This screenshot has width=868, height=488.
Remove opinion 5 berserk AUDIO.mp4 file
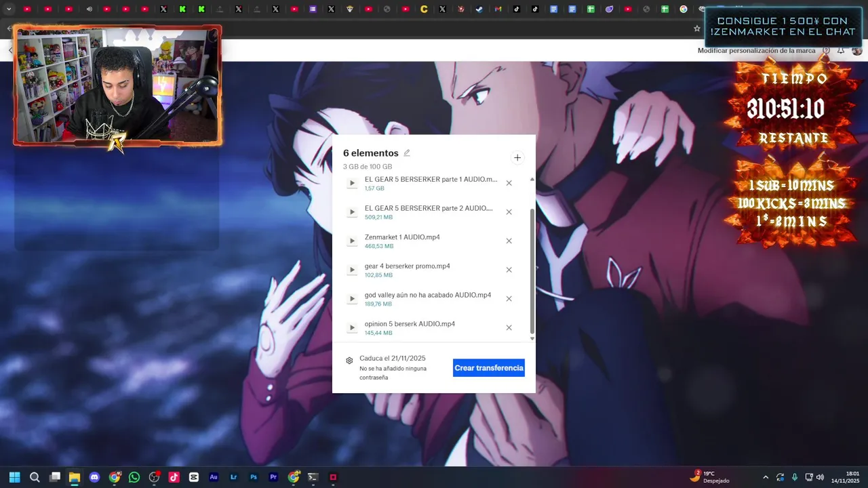click(509, 328)
